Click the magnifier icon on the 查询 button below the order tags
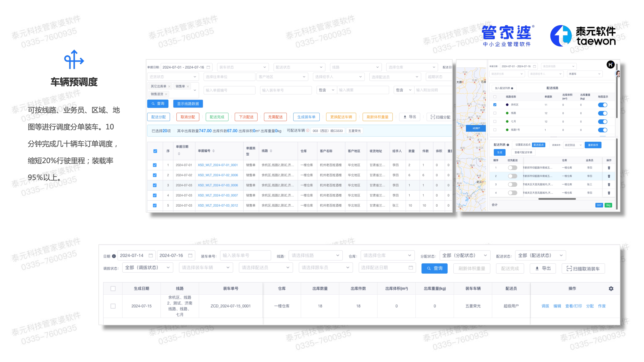Viewport: 644px width, 362px height. (x=153, y=104)
